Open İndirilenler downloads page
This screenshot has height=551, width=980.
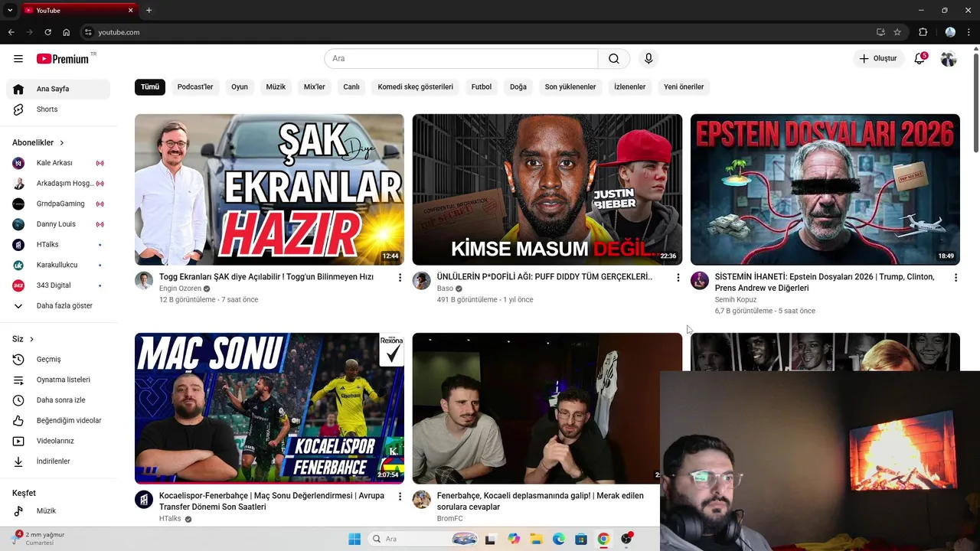pos(58,461)
